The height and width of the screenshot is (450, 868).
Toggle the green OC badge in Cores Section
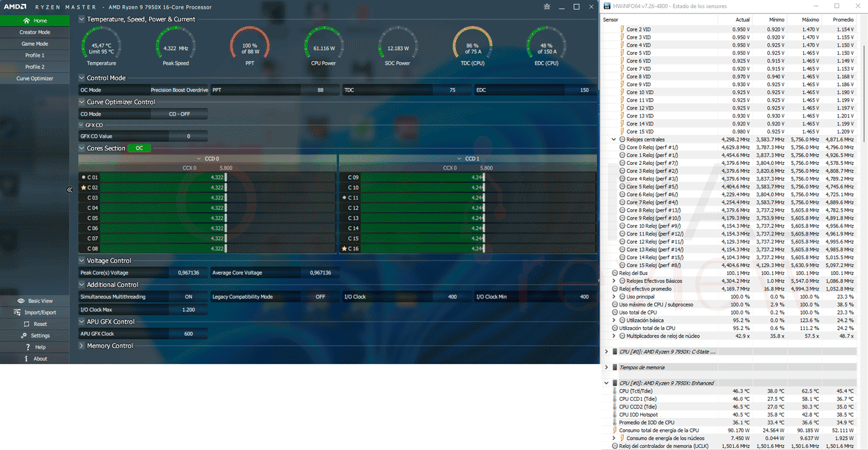pyautogui.click(x=140, y=148)
